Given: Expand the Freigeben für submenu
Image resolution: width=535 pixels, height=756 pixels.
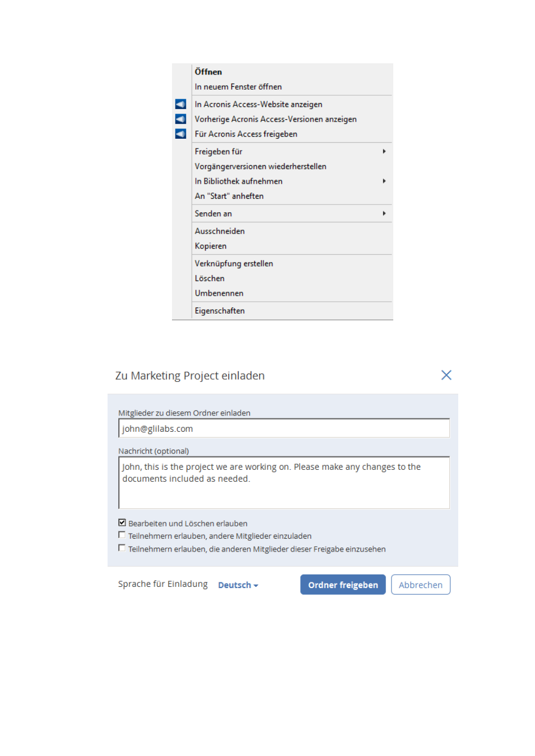Looking at the screenshot, I should pos(292,151).
